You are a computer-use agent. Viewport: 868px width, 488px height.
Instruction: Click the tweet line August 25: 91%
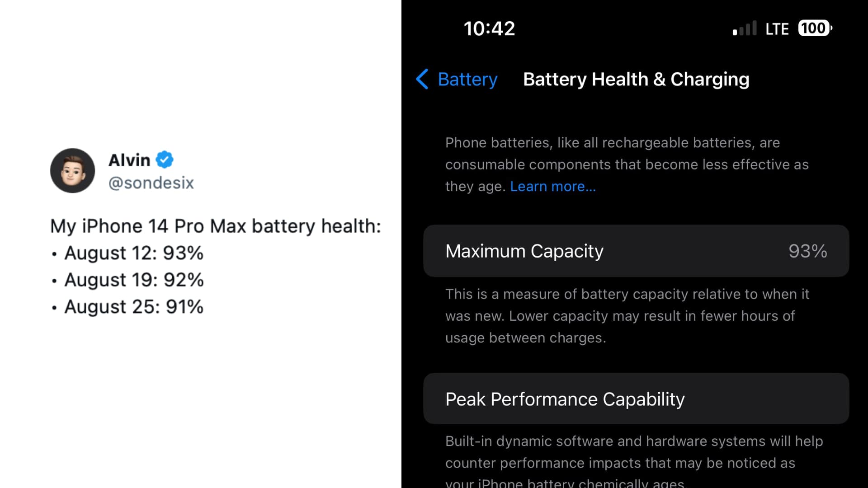pos(134,307)
